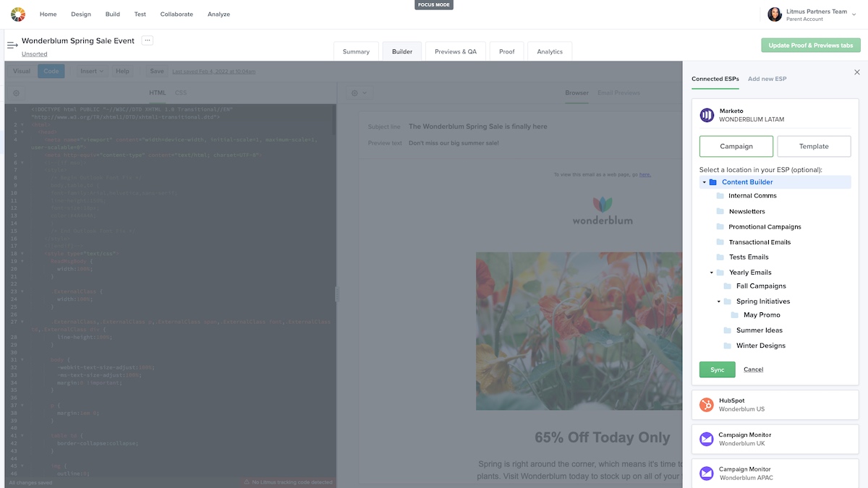The image size is (868, 488).
Task: Click the Summer Ideas folder icon
Action: [x=728, y=330]
